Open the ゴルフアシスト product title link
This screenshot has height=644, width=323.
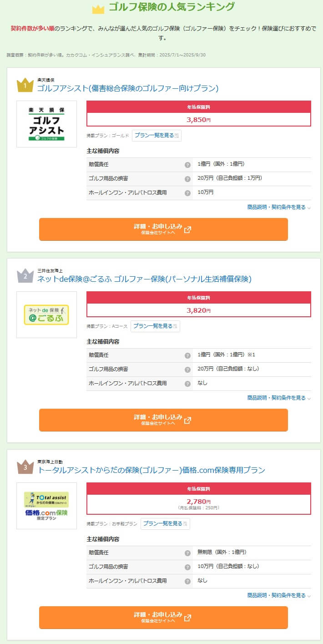tap(128, 88)
